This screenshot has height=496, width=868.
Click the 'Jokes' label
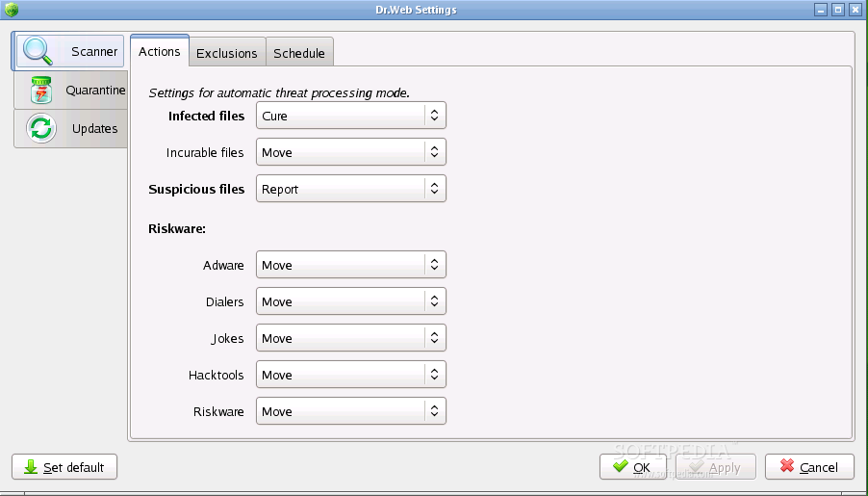pos(227,338)
